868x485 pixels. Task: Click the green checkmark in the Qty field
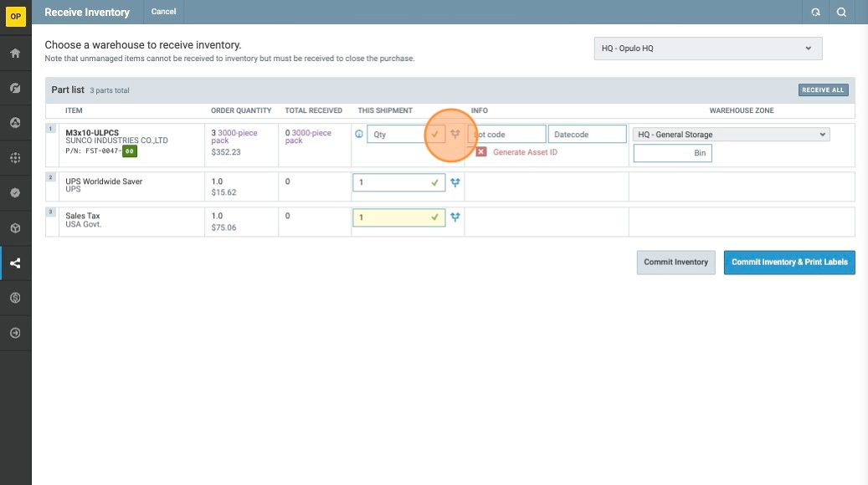click(x=434, y=134)
